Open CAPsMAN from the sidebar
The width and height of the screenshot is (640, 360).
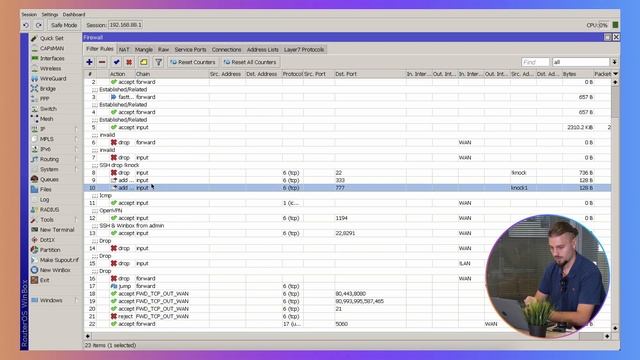(x=52, y=48)
